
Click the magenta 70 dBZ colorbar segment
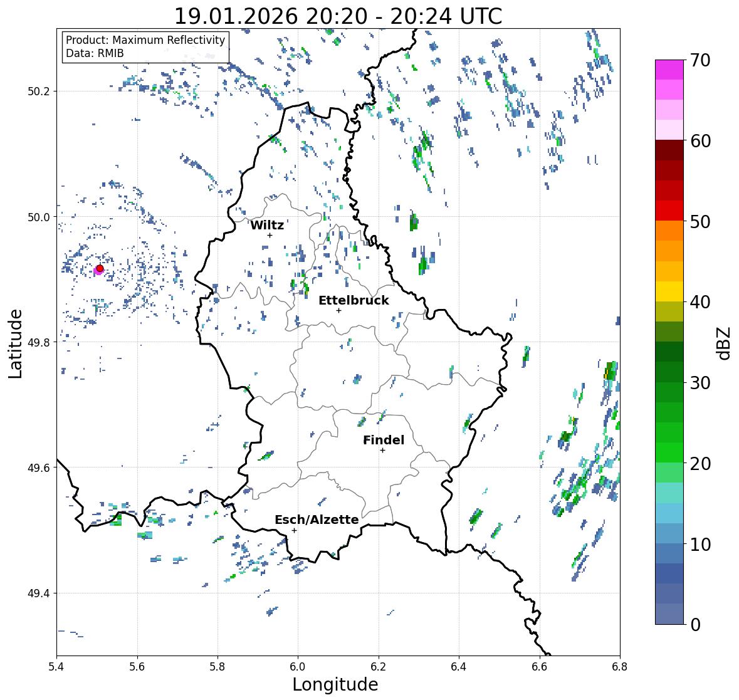(669, 70)
